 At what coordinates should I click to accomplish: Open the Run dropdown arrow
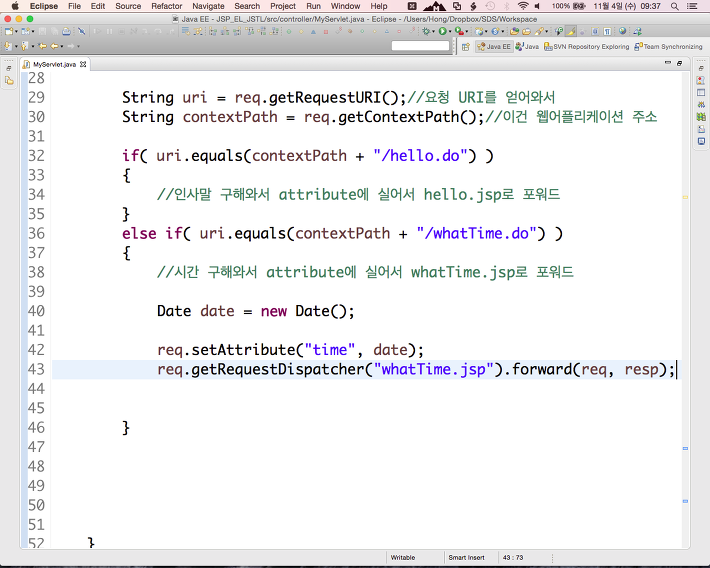tap(450, 32)
